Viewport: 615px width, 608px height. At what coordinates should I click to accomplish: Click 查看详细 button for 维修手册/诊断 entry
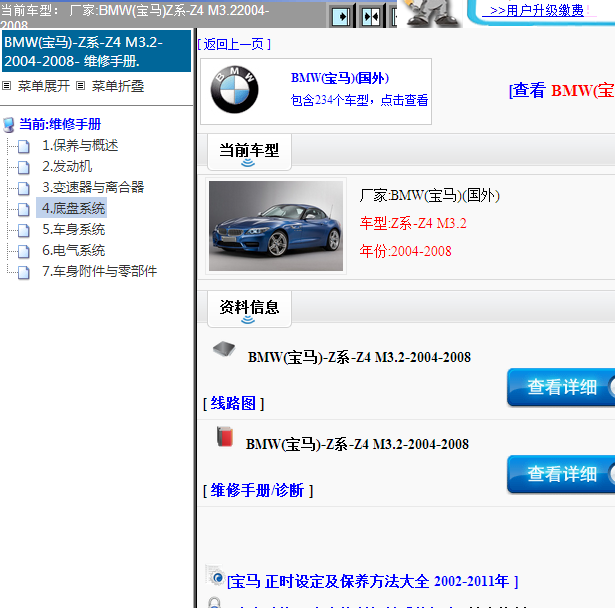561,474
